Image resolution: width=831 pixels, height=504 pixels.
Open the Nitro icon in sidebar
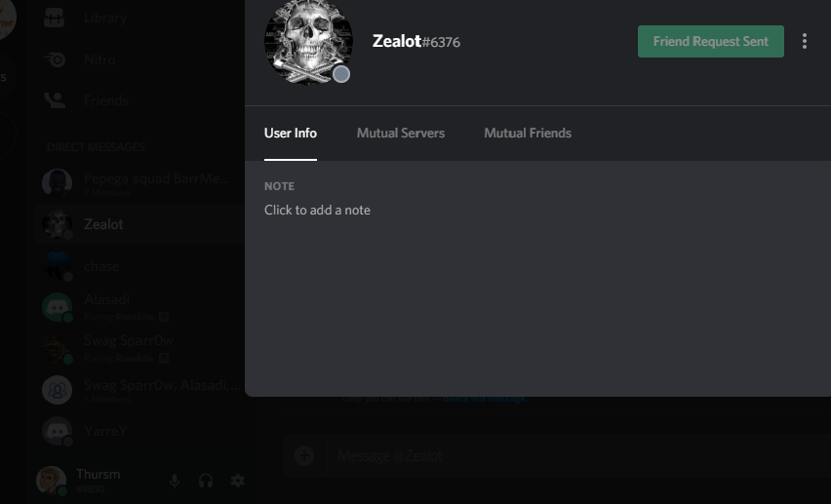click(54, 59)
